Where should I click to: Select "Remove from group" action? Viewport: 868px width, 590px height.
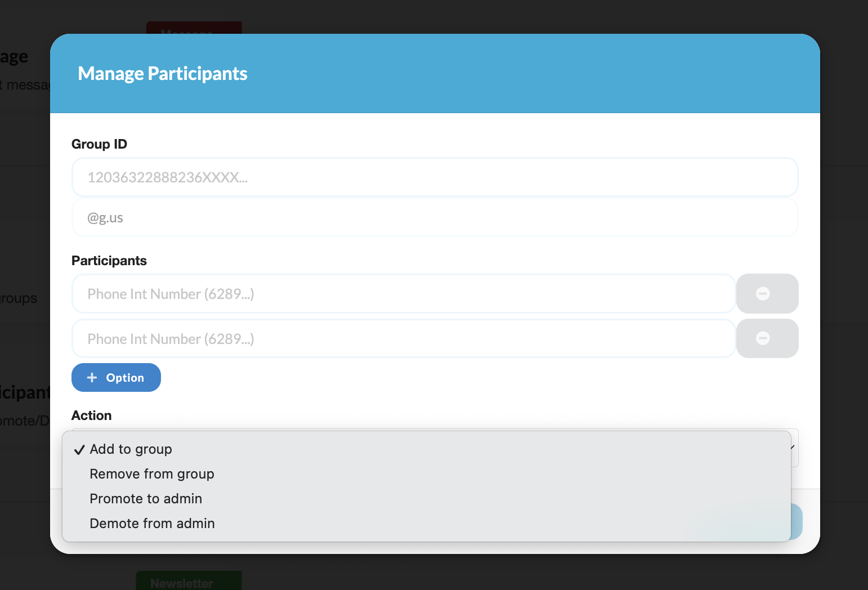151,474
